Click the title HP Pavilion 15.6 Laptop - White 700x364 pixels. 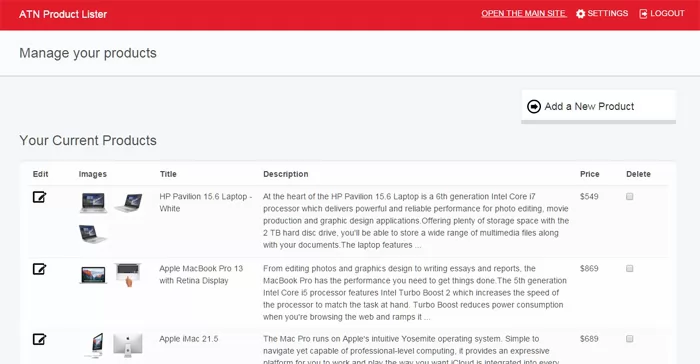coord(206,202)
